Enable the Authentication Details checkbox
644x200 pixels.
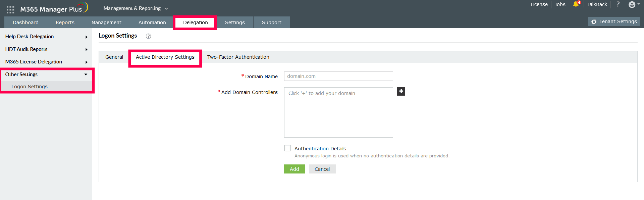(x=287, y=148)
